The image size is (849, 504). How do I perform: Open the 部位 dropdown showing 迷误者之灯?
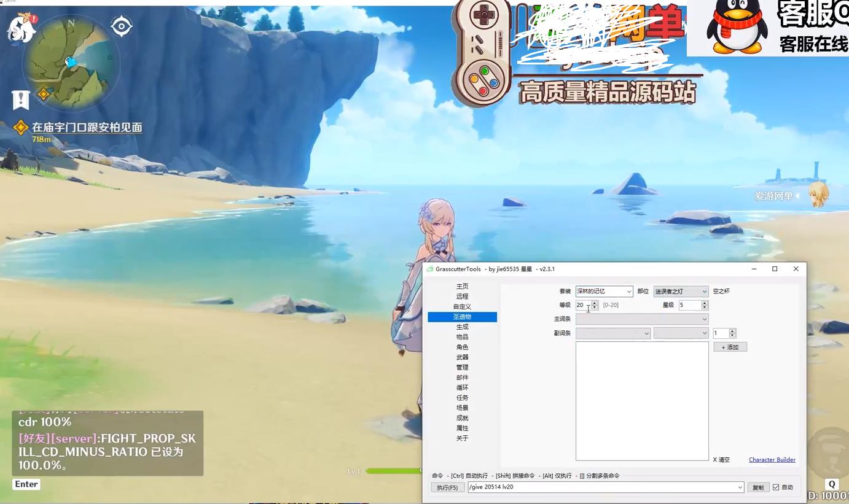pyautogui.click(x=680, y=291)
